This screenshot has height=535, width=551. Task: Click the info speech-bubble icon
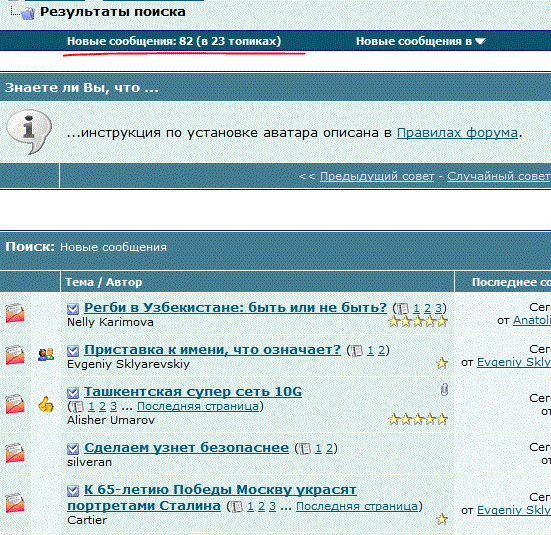point(29,132)
